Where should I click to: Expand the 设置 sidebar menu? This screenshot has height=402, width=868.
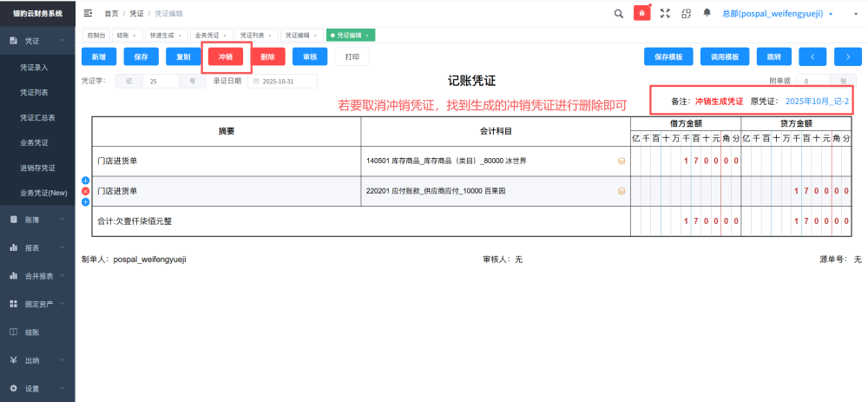pos(62,388)
